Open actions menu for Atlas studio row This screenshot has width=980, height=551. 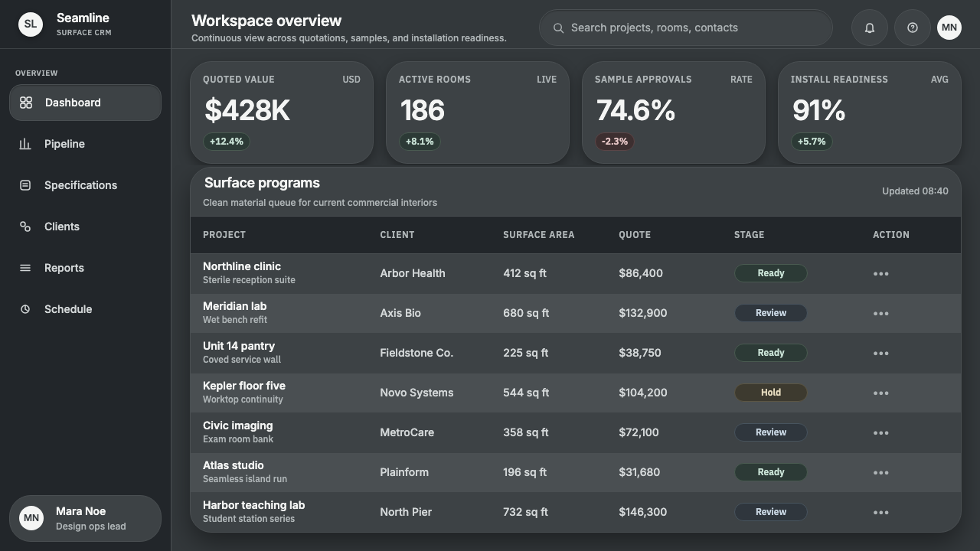[x=881, y=473]
